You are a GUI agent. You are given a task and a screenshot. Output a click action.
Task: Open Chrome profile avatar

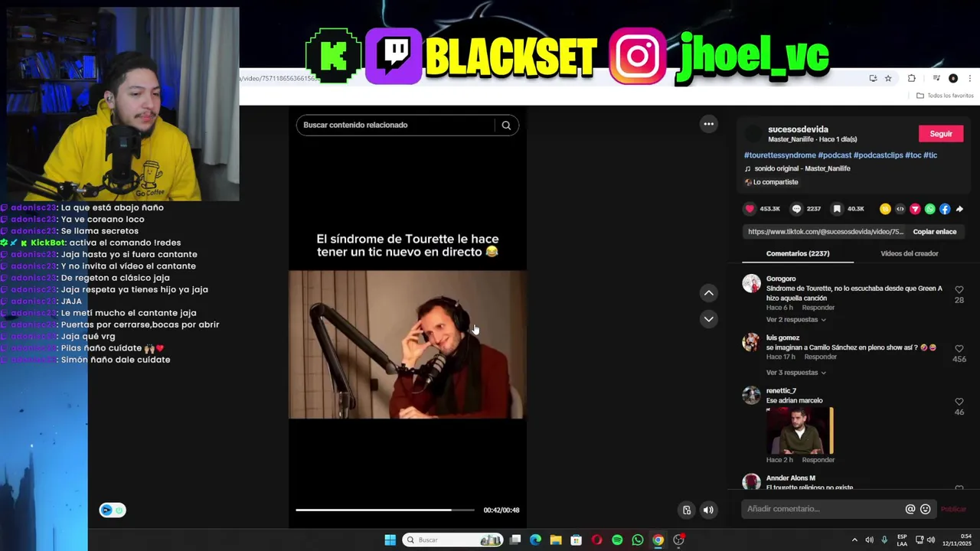(953, 78)
